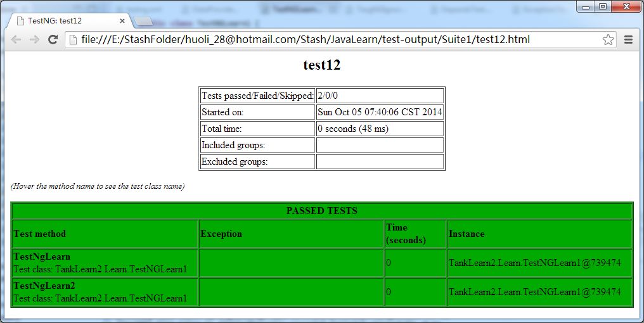
Task: Bookmark this page with the star icon
Action: (608, 39)
